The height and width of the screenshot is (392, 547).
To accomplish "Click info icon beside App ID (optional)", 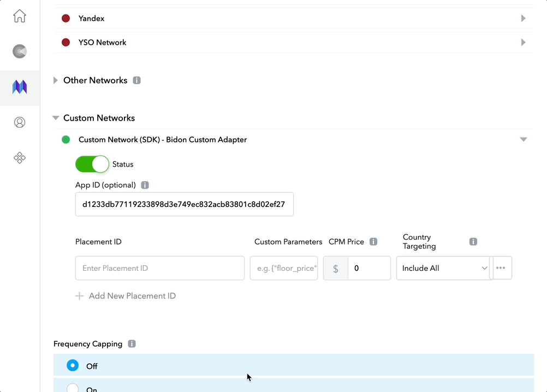I will [145, 185].
